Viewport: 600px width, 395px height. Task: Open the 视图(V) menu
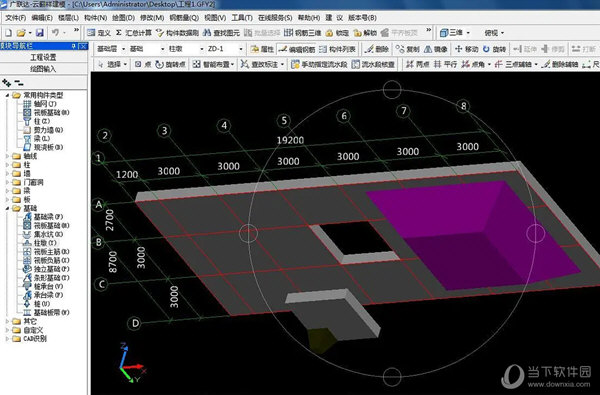click(215, 18)
